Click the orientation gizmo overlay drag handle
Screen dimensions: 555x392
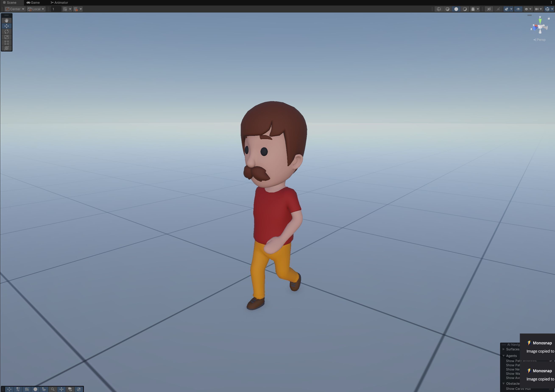(x=529, y=15)
